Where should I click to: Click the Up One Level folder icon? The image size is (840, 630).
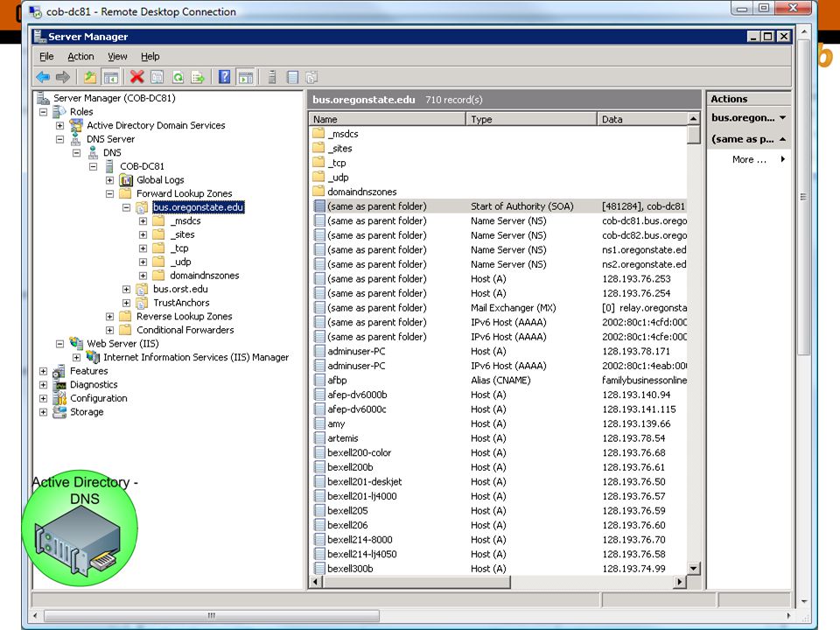(90, 77)
